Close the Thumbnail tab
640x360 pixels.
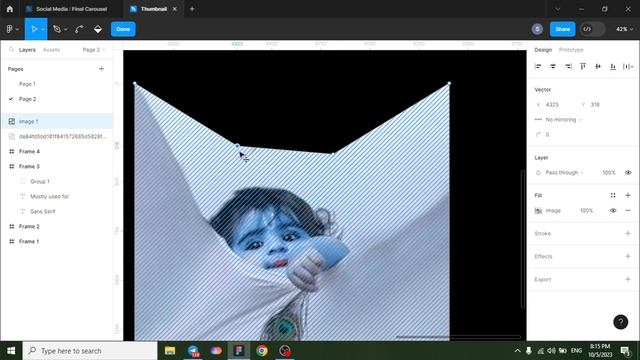[x=175, y=9]
